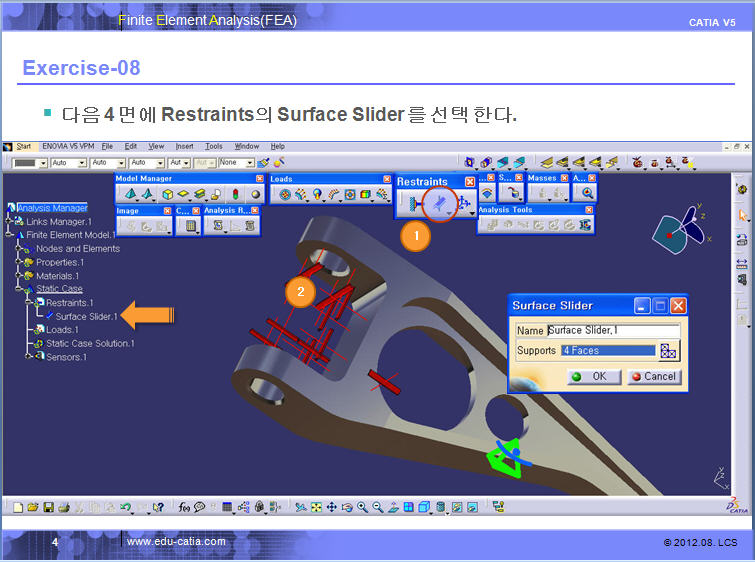This screenshot has height=562, width=755.
Task: Click the Clamp restraint icon
Action: point(412,203)
